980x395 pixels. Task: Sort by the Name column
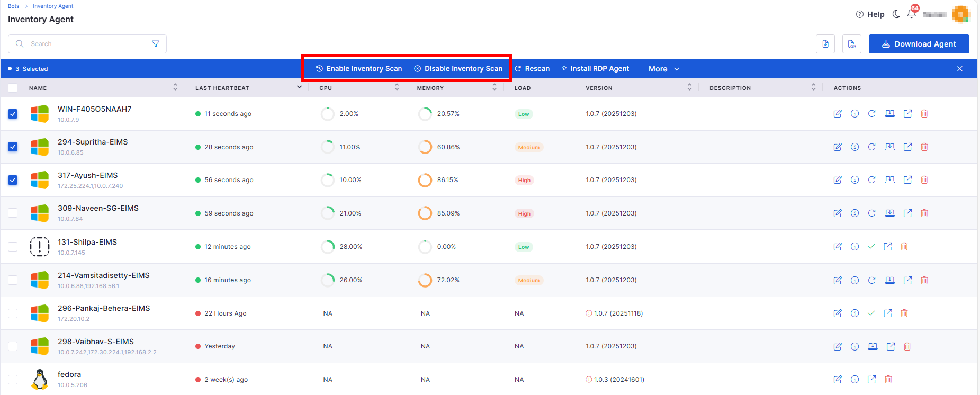click(x=175, y=87)
